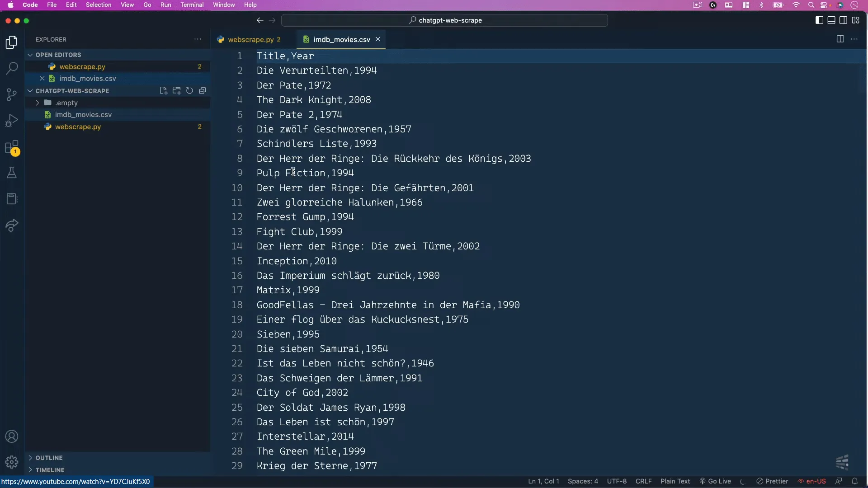Screen dimensions: 868x488
Task: Click the Apple menu icon
Action: (10, 5)
